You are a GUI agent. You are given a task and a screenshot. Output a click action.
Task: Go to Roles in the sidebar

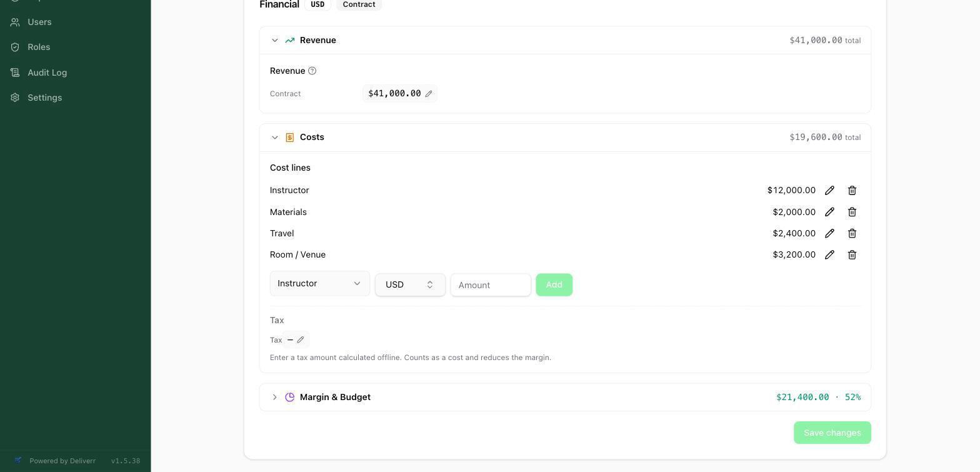(39, 47)
